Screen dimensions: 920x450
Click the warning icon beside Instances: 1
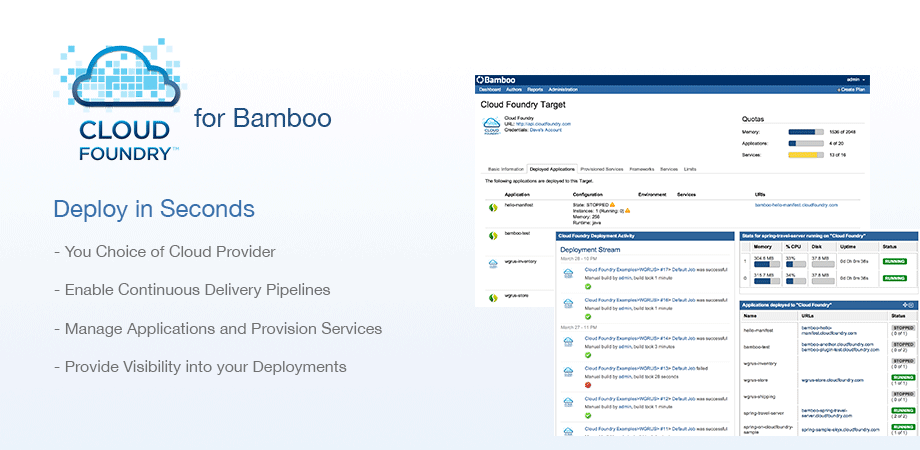tap(627, 209)
